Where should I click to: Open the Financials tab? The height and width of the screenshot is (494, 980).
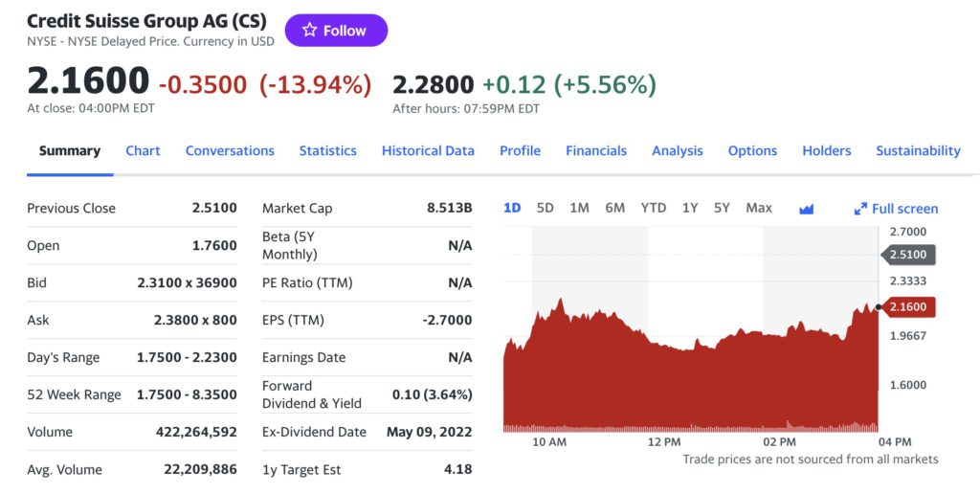[x=596, y=151]
